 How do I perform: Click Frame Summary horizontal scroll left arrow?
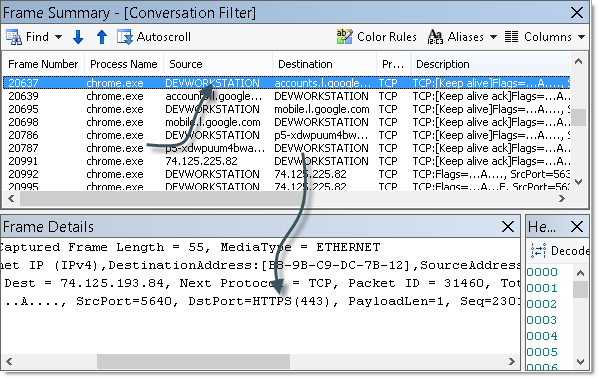click(11, 198)
